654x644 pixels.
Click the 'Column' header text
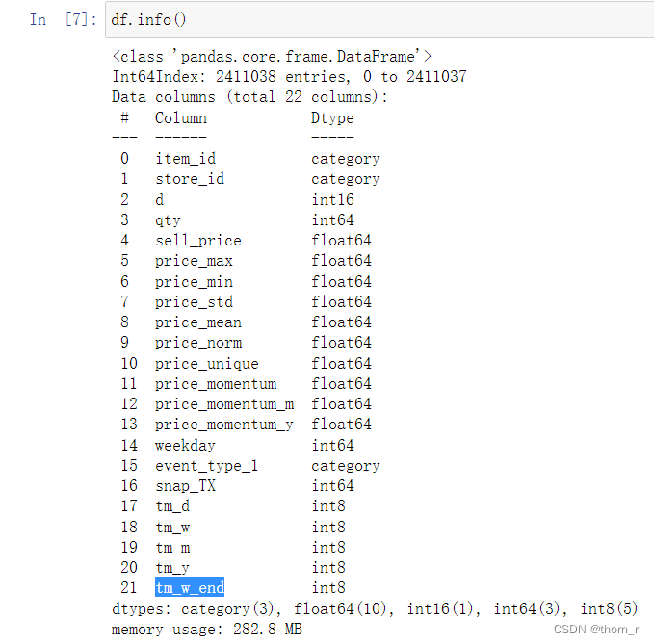181,118
